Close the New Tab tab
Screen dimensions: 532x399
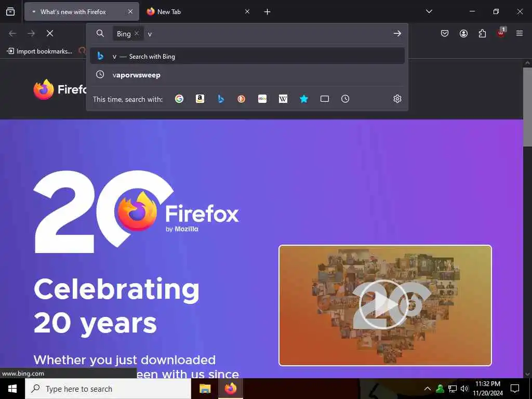pyautogui.click(x=247, y=11)
